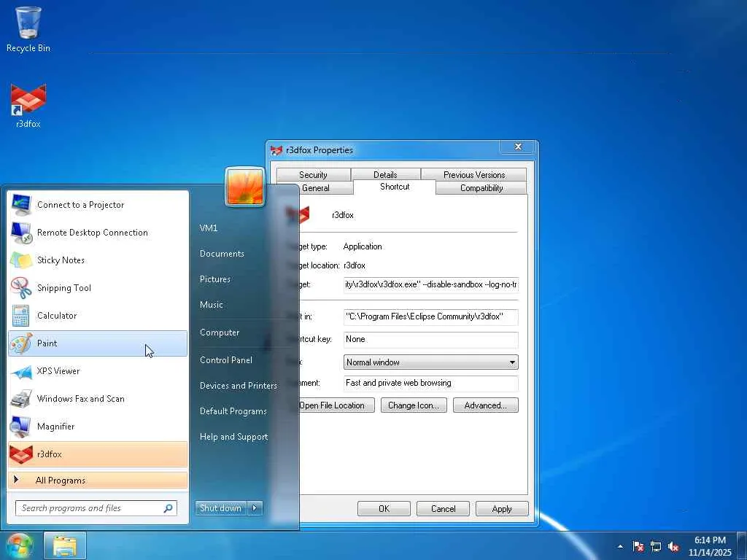Open the Magnifier program
This screenshot has width=747, height=560.
pyautogui.click(x=98, y=426)
